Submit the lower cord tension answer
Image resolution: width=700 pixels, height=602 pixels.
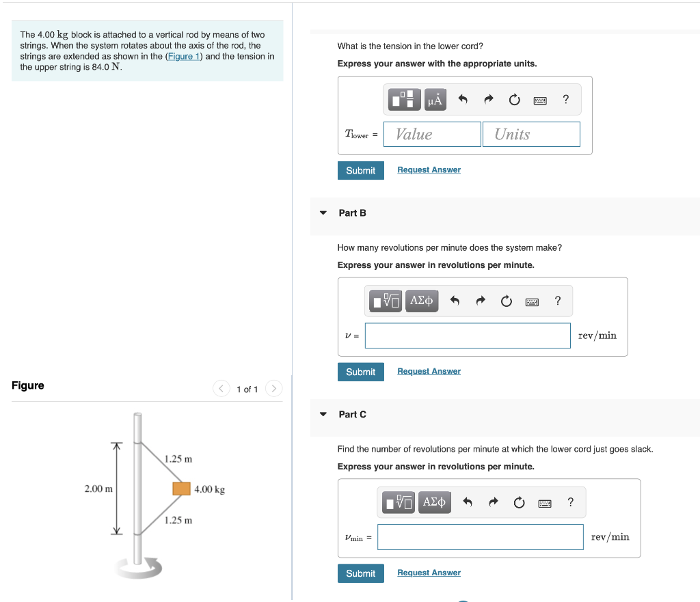click(x=360, y=170)
